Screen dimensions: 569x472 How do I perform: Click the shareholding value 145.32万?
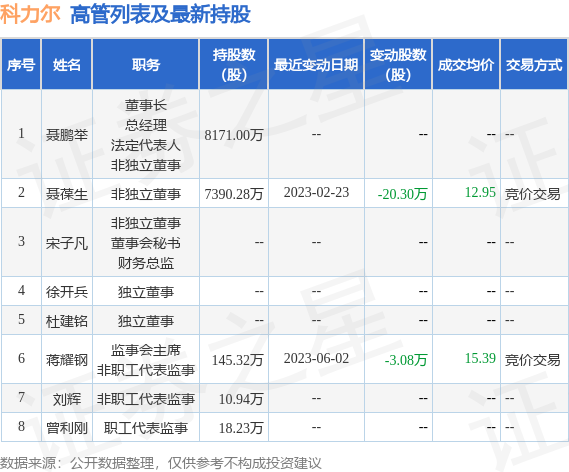pyautogui.click(x=237, y=360)
